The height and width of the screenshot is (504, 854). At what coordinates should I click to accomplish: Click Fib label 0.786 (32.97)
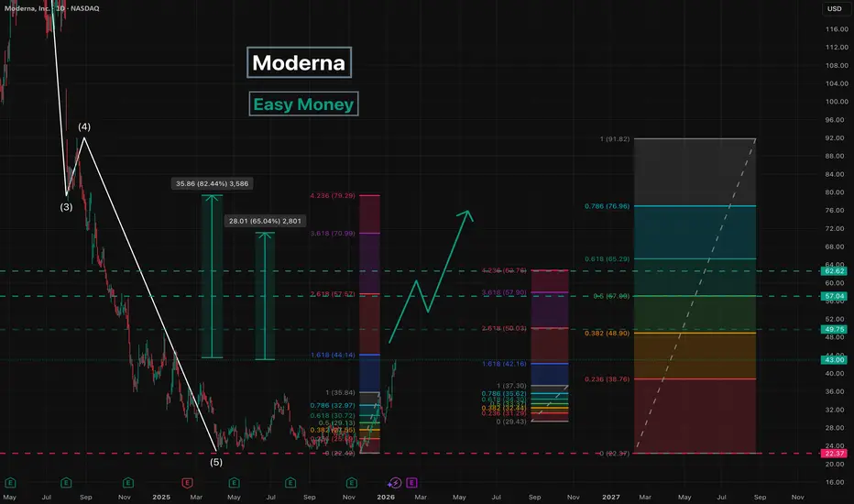click(333, 405)
